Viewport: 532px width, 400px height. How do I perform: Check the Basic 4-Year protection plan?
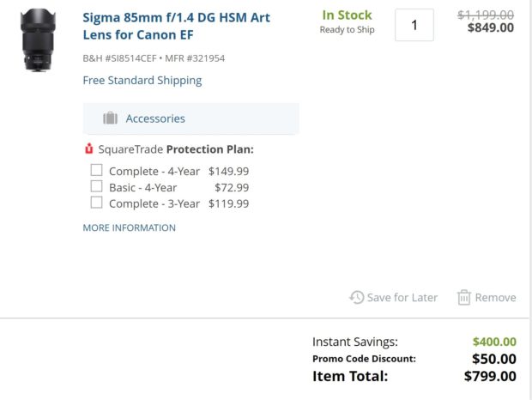97,186
